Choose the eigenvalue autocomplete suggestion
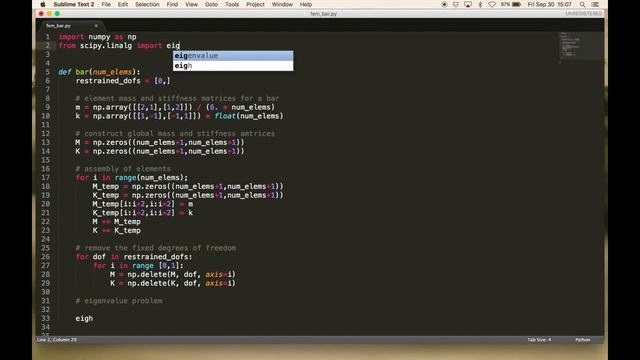Screen dimensions: 640x360 coord(233,56)
